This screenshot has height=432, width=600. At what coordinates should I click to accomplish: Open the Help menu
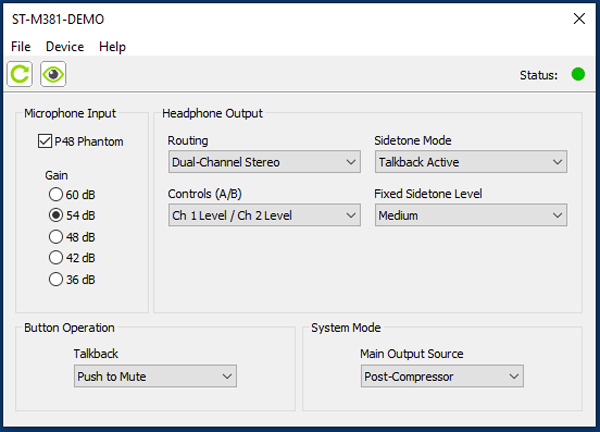[112, 47]
